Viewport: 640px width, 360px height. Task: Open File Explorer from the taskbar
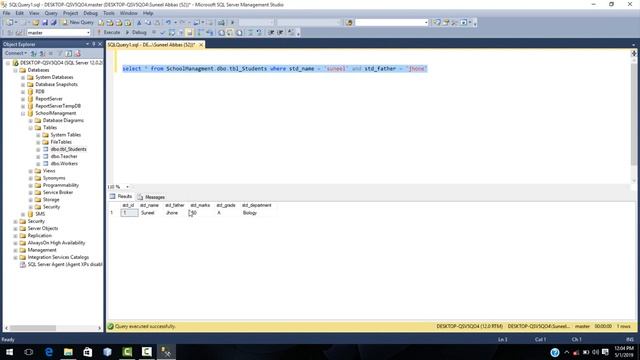pyautogui.click(x=68, y=352)
